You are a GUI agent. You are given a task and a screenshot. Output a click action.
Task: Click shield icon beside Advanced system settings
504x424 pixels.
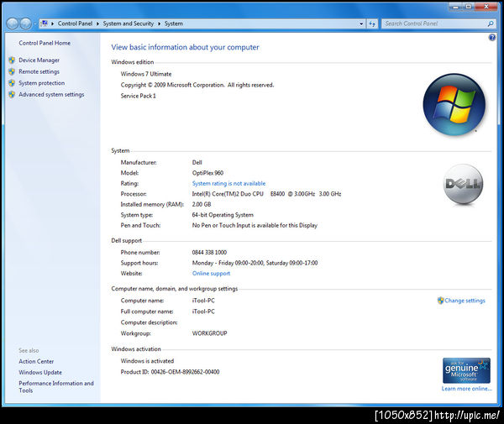[x=12, y=94]
